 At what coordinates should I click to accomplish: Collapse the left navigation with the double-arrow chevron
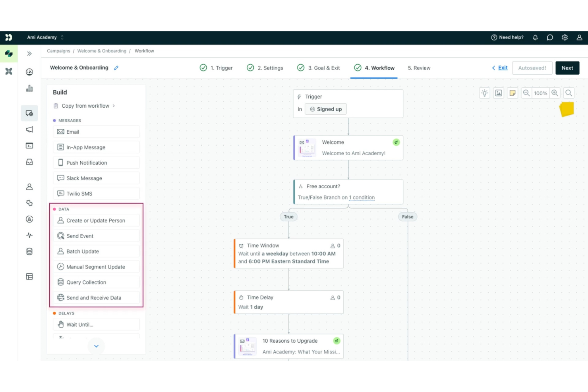(x=29, y=53)
